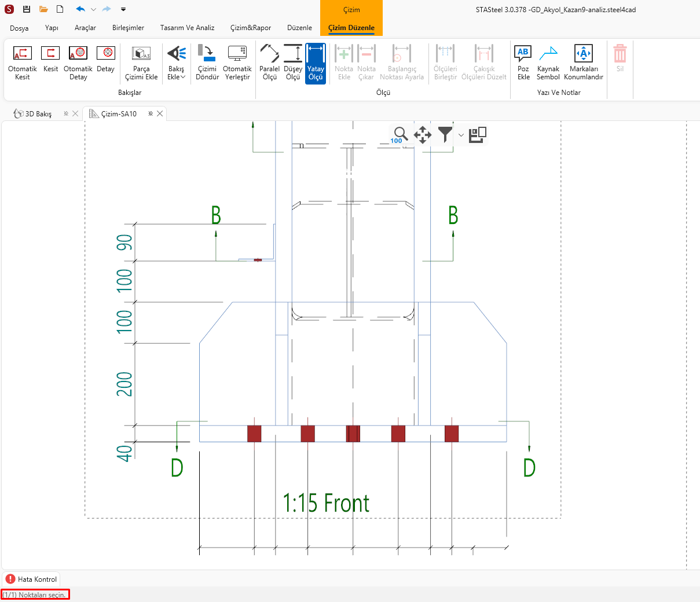Screen dimensions: 700x602
Task: Click the Poz Ekle icon
Action: click(523, 63)
